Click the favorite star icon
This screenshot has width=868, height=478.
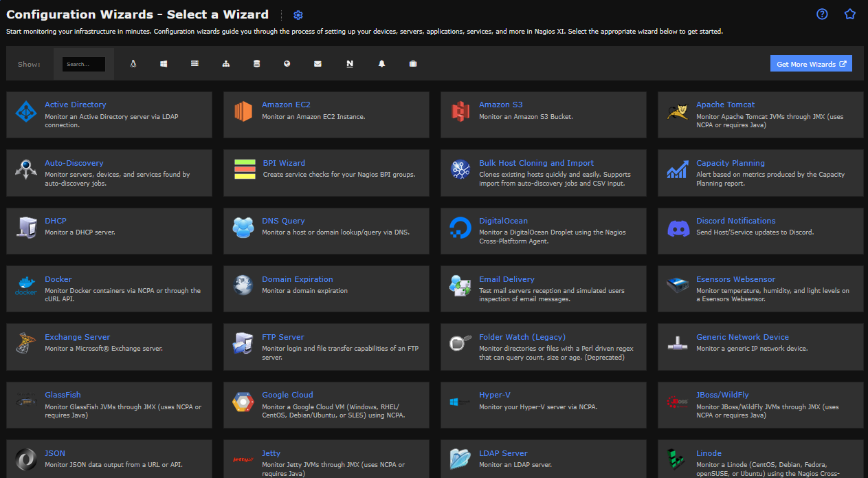click(x=850, y=14)
